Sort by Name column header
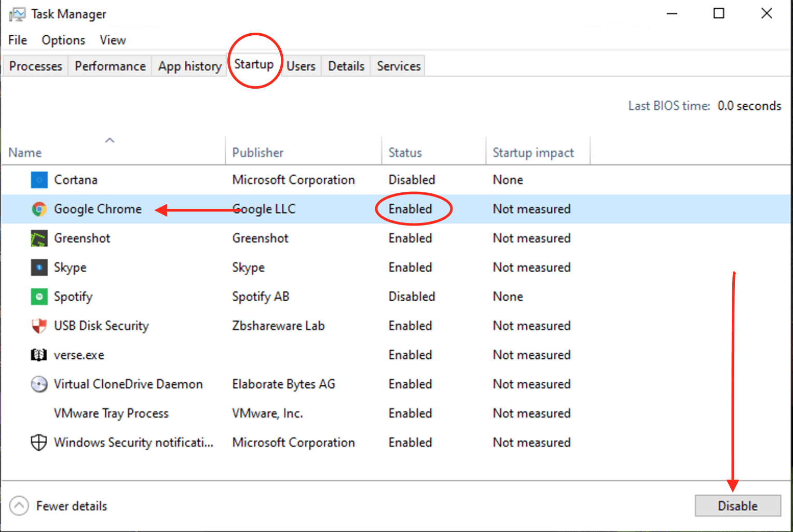Image resolution: width=793 pixels, height=532 pixels. [x=25, y=152]
